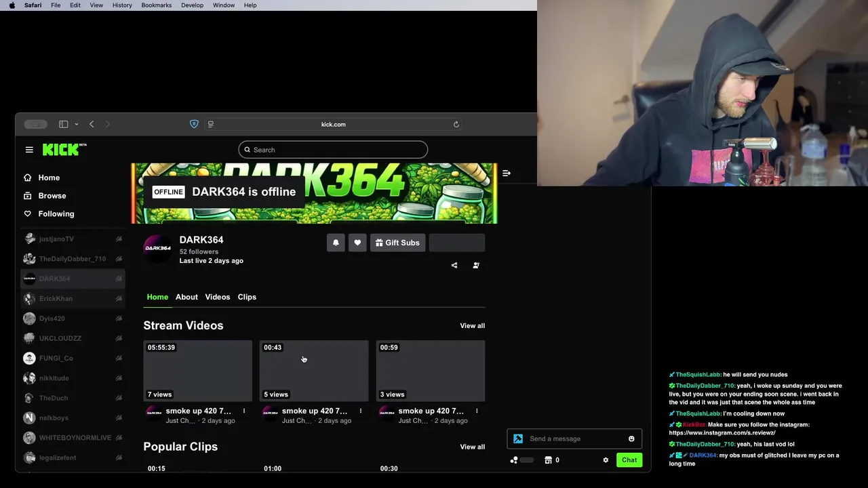The height and width of the screenshot is (488, 868).
Task: Click the Search field on Kick
Action: pyautogui.click(x=333, y=150)
